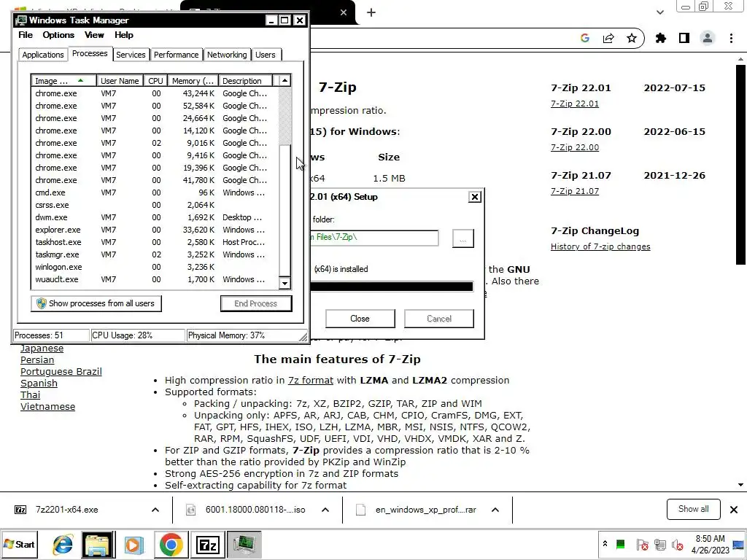Screen dimensions: 747x560
Task: Open Chrome extensions puzzle icon
Action: [x=660, y=38]
